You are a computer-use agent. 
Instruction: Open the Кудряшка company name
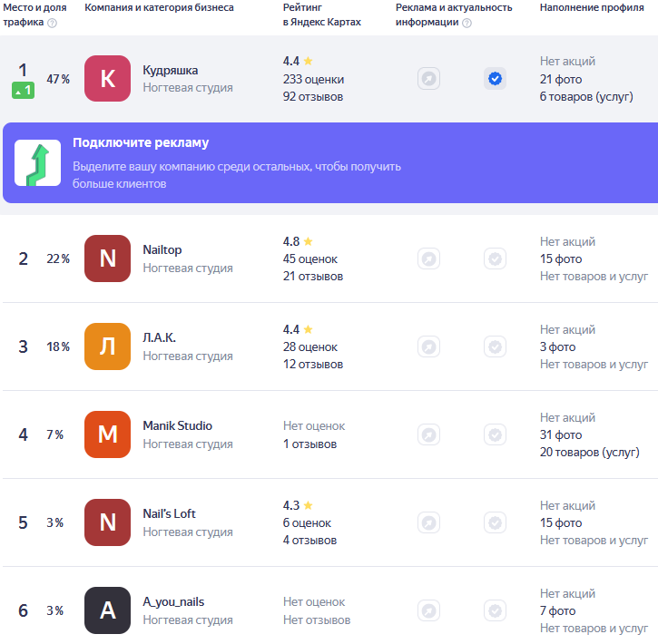(x=171, y=71)
